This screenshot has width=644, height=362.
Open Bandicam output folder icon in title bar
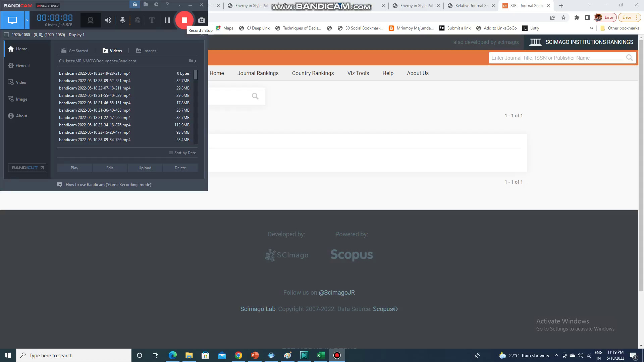pos(146,4)
